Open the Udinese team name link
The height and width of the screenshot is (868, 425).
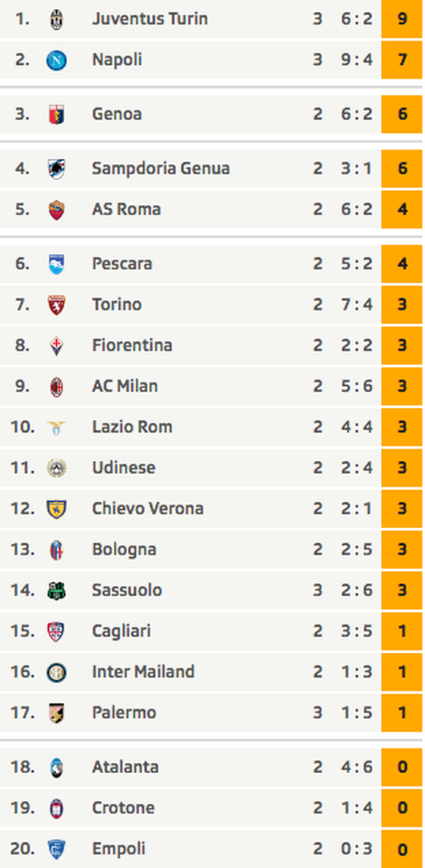coord(123,468)
